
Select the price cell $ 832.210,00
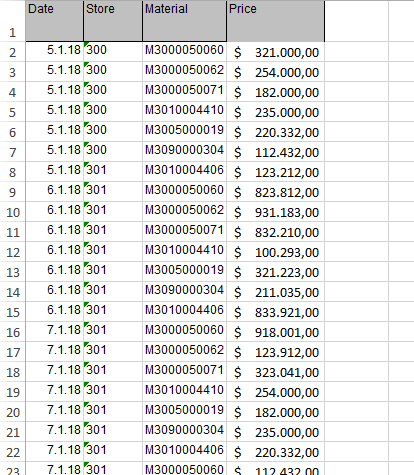(275, 232)
